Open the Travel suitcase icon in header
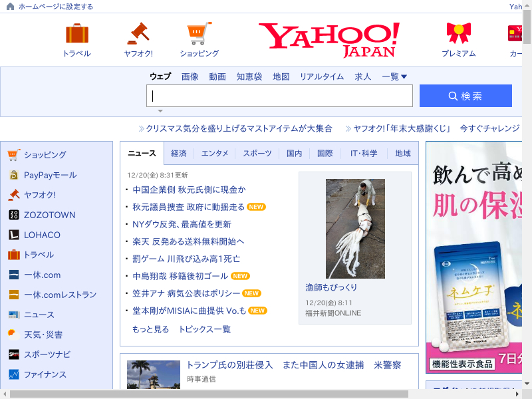Screen dimensions: 532x399 point(77,33)
